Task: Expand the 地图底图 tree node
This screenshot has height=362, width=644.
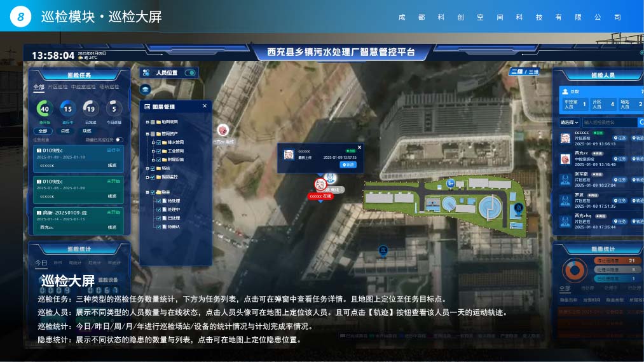Action: [x=147, y=122]
